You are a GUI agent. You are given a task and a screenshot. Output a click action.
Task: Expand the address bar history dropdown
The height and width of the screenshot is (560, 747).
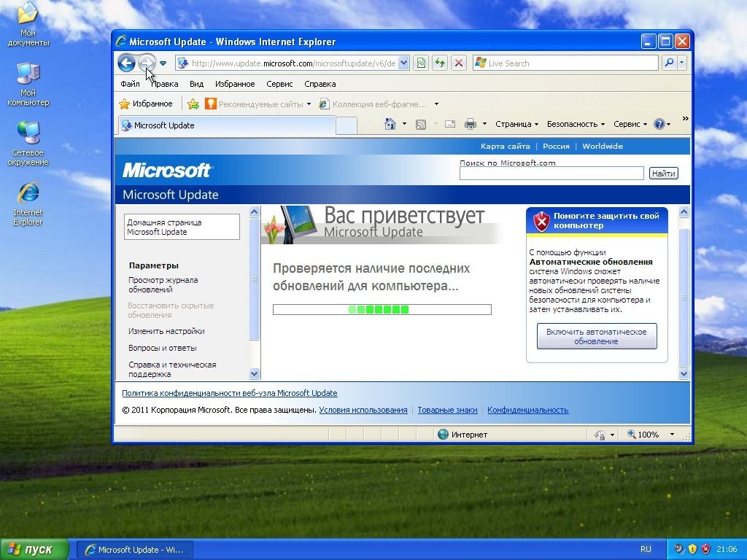tap(403, 63)
